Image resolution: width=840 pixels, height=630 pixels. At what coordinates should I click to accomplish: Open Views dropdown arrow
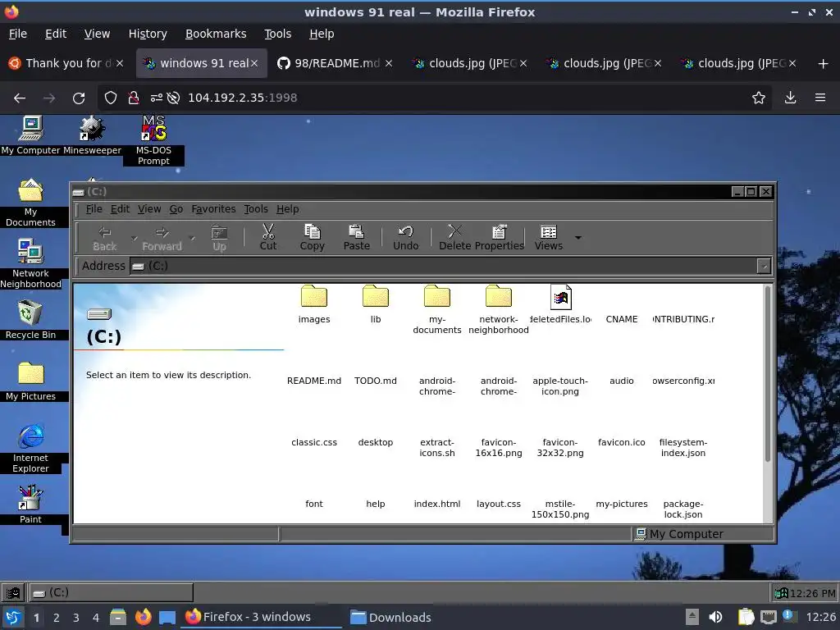coord(578,237)
